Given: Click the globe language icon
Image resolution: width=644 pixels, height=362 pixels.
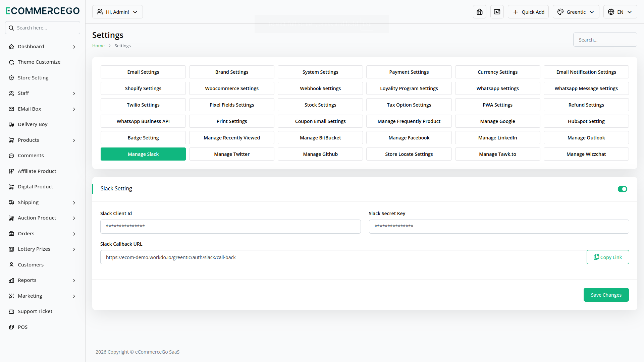Looking at the screenshot, I should 611,12.
